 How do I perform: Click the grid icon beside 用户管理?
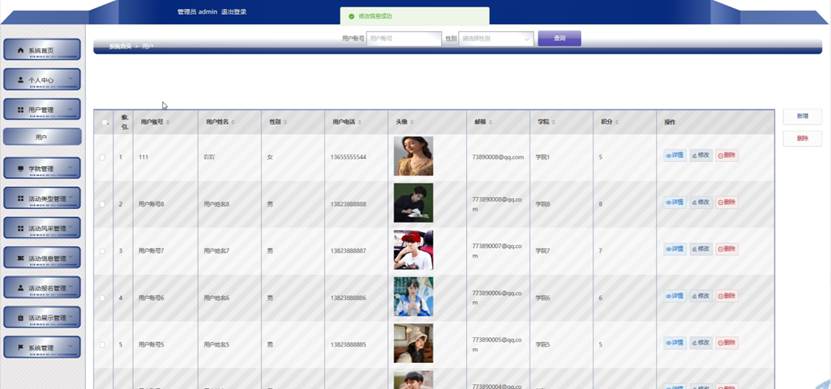coord(21,110)
